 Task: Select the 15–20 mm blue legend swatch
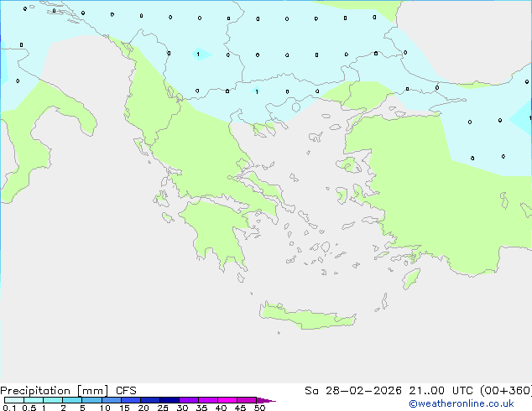[131, 400]
